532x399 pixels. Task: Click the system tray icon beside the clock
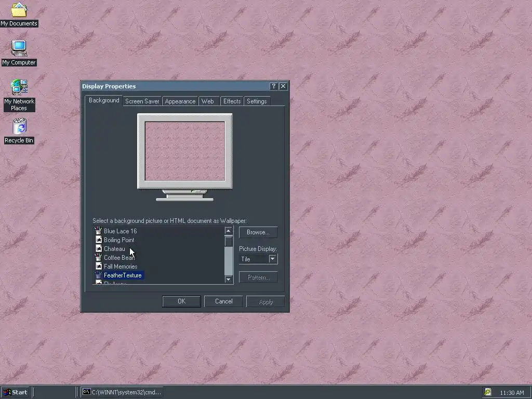pyautogui.click(x=487, y=392)
